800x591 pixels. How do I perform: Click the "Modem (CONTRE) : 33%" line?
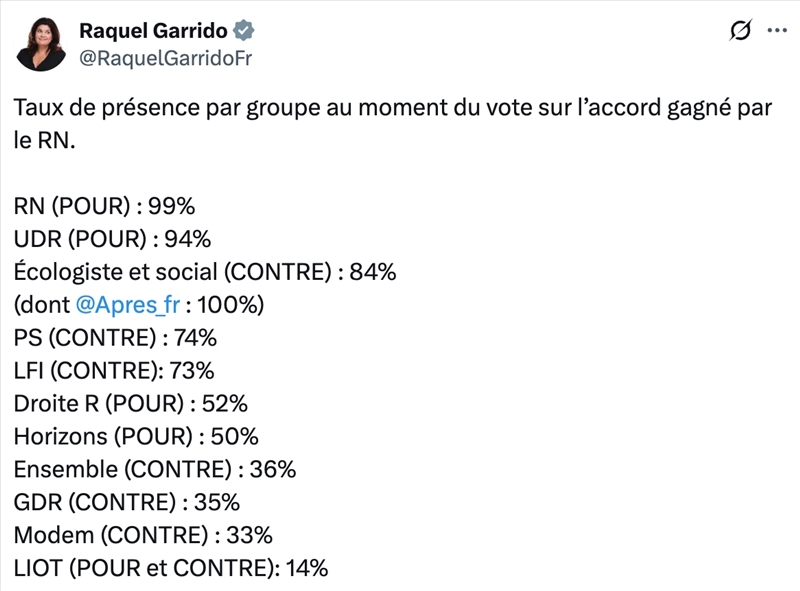tap(143, 535)
